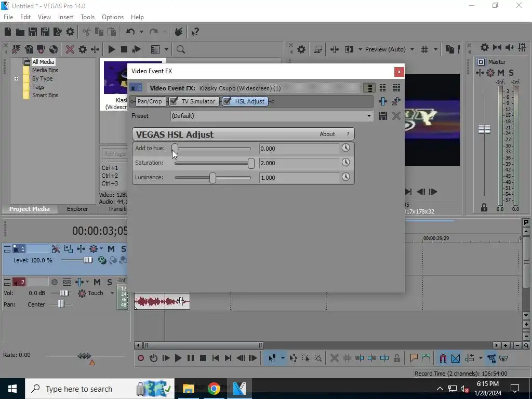
Task: Start media preview in Project Media toolbar
Action: 111,49
